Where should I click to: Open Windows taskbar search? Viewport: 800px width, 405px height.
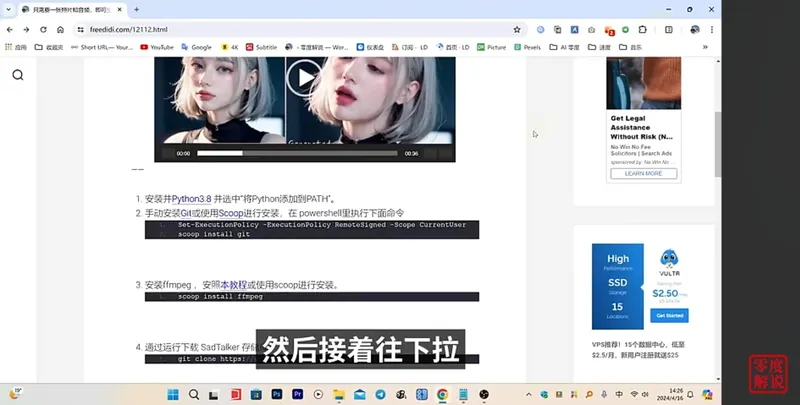[194, 394]
